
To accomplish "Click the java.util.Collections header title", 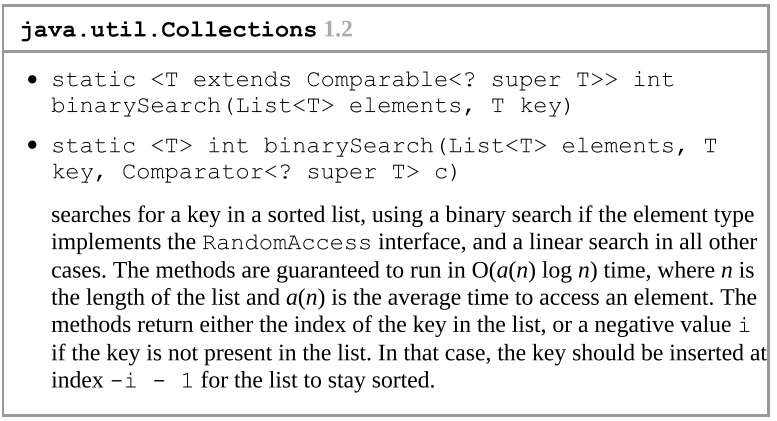I will pos(168,30).
